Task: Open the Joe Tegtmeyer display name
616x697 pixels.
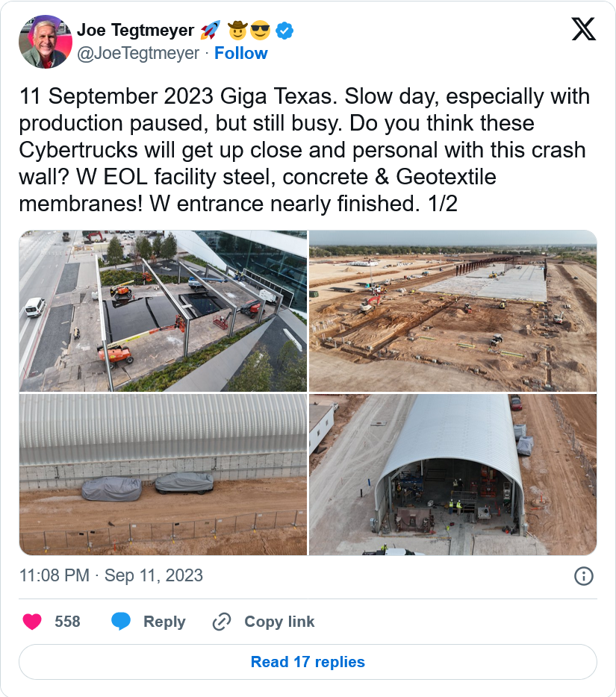Action: tap(135, 31)
